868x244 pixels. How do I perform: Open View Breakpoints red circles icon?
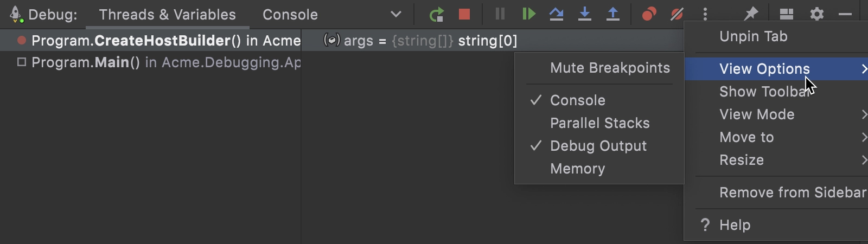649,14
